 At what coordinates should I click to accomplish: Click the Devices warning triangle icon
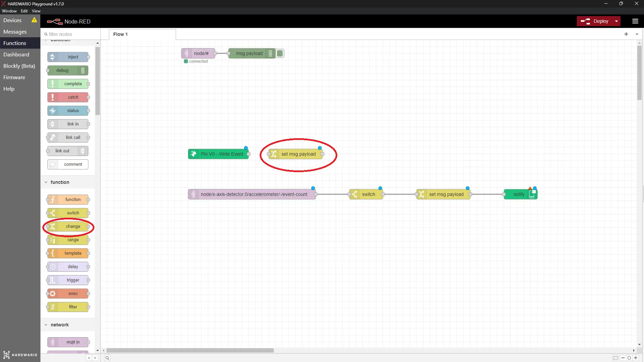click(x=34, y=20)
